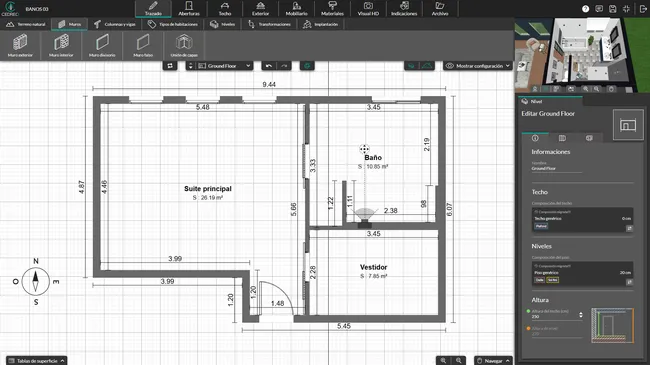Toggle the fullscreen collapse icon in header
The width and height of the screenshot is (650, 365).
click(x=626, y=9)
